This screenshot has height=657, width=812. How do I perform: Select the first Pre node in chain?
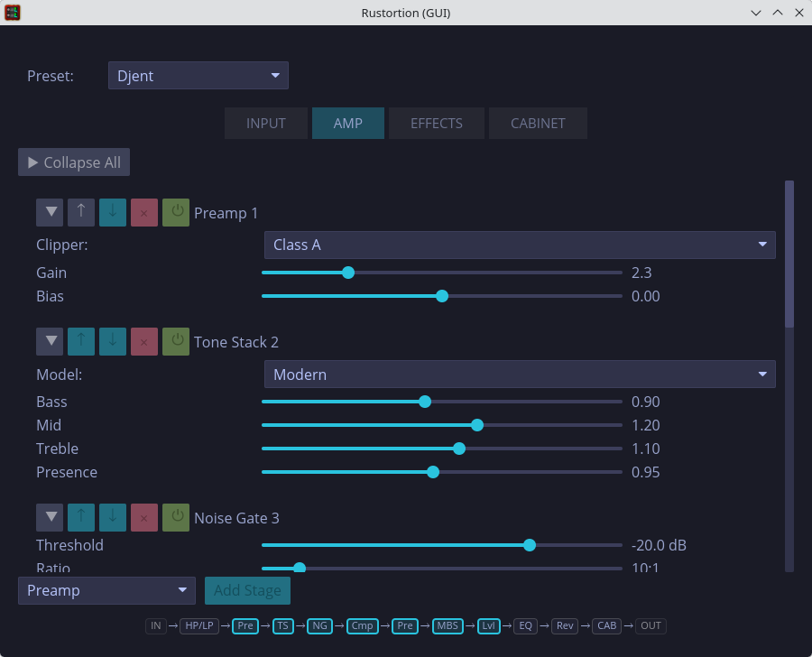(245, 626)
